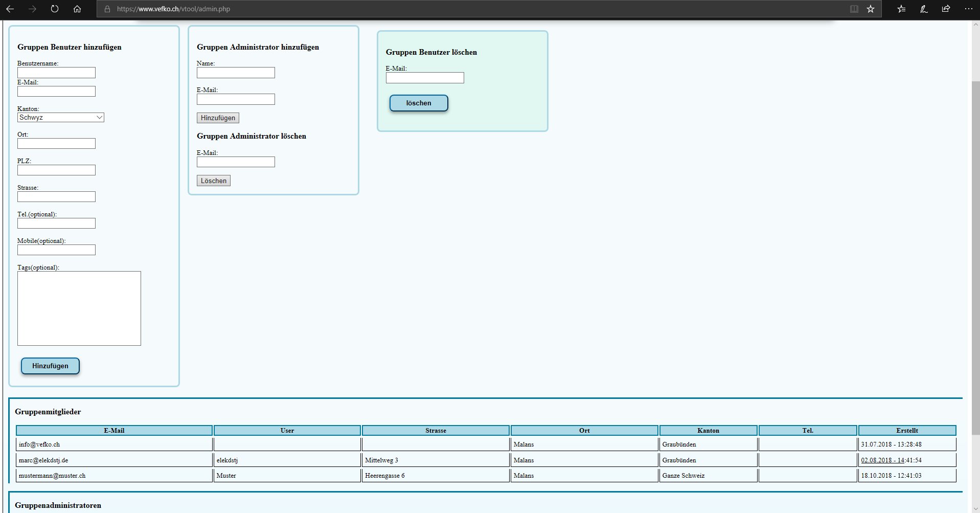The height and width of the screenshot is (513, 980).
Task: Open the favorites hub icon
Action: click(x=901, y=9)
